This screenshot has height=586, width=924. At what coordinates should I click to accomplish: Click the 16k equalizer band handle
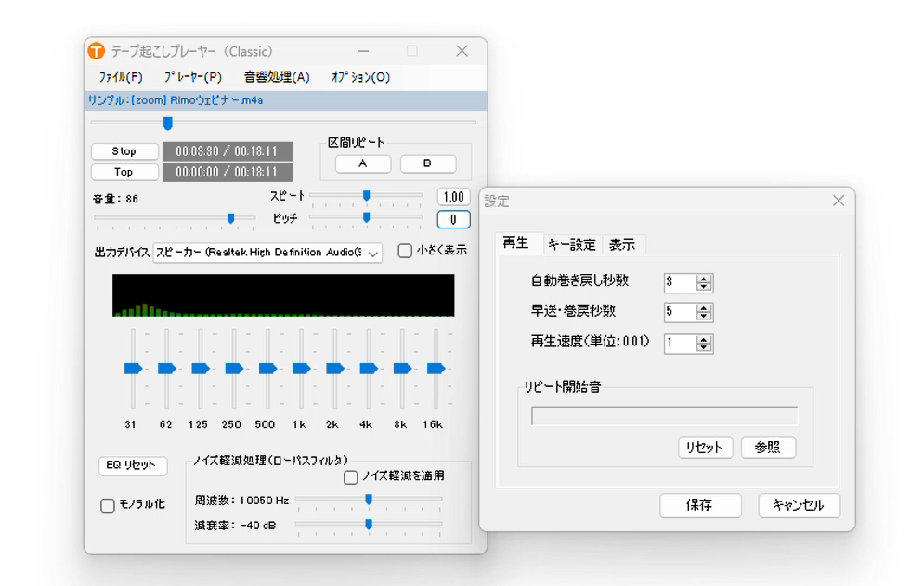[436, 369]
